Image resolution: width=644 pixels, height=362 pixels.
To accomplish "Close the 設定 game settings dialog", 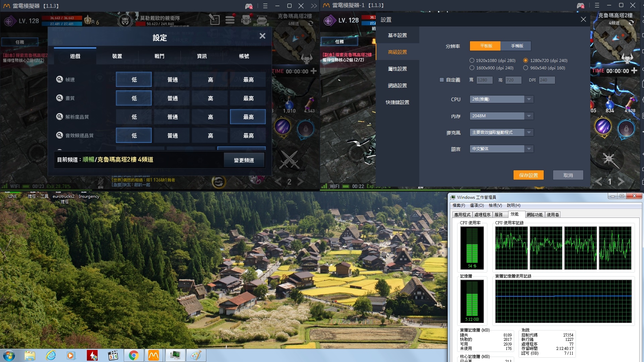I will point(262,36).
